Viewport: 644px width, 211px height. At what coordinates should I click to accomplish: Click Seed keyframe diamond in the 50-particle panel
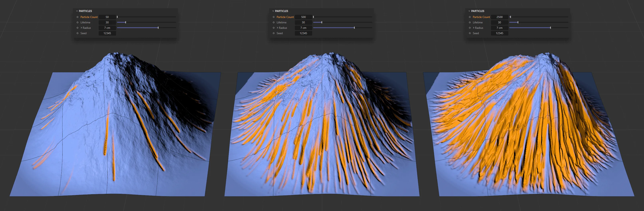tap(78, 33)
